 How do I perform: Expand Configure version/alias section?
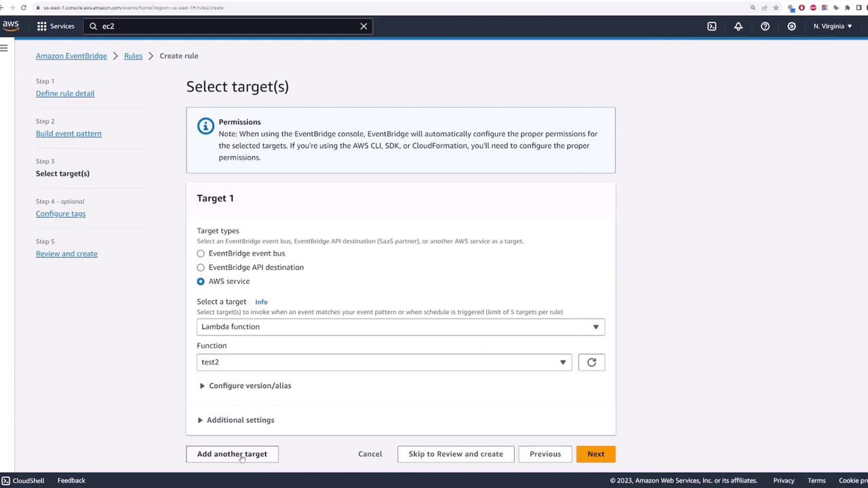pos(245,386)
